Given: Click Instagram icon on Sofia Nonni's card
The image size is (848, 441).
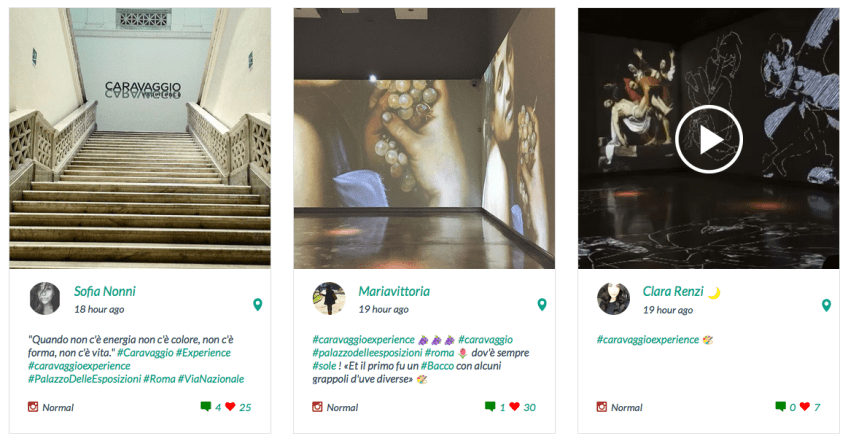Looking at the screenshot, I should [x=33, y=406].
